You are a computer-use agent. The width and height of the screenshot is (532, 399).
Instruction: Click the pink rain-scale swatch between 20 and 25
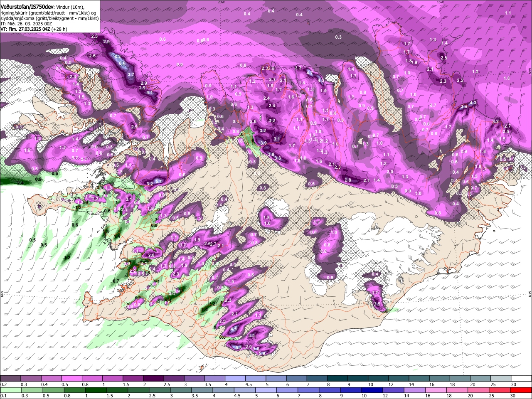[478, 390]
